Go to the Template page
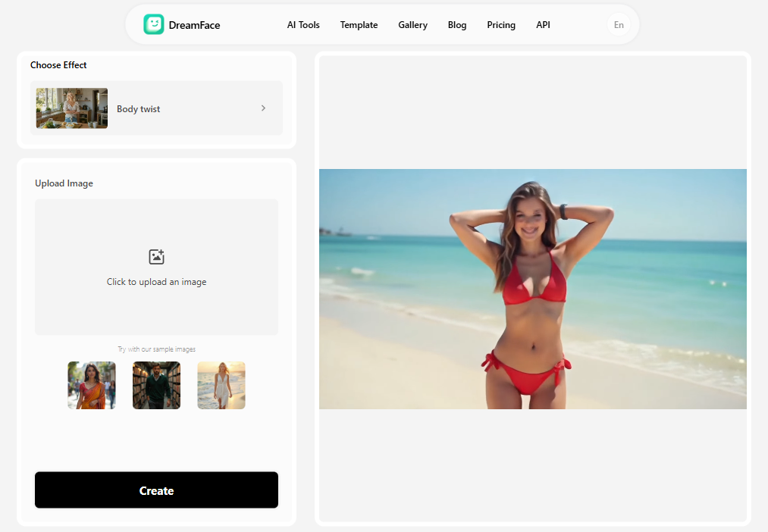768x532 pixels. coord(359,25)
